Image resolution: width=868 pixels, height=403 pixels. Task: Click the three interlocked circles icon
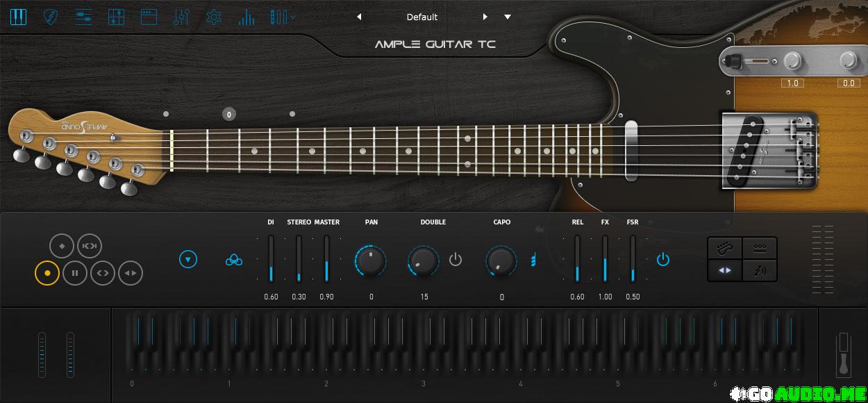(x=234, y=261)
